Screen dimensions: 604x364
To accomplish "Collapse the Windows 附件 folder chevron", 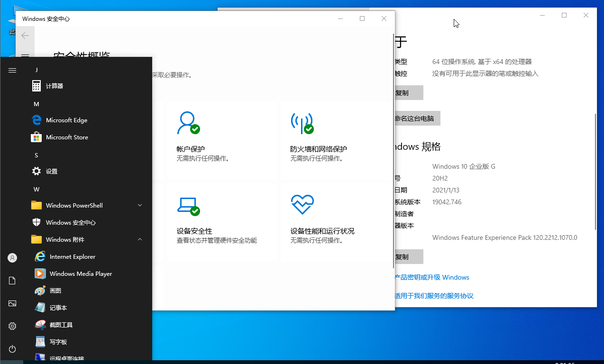I will pos(140,239).
